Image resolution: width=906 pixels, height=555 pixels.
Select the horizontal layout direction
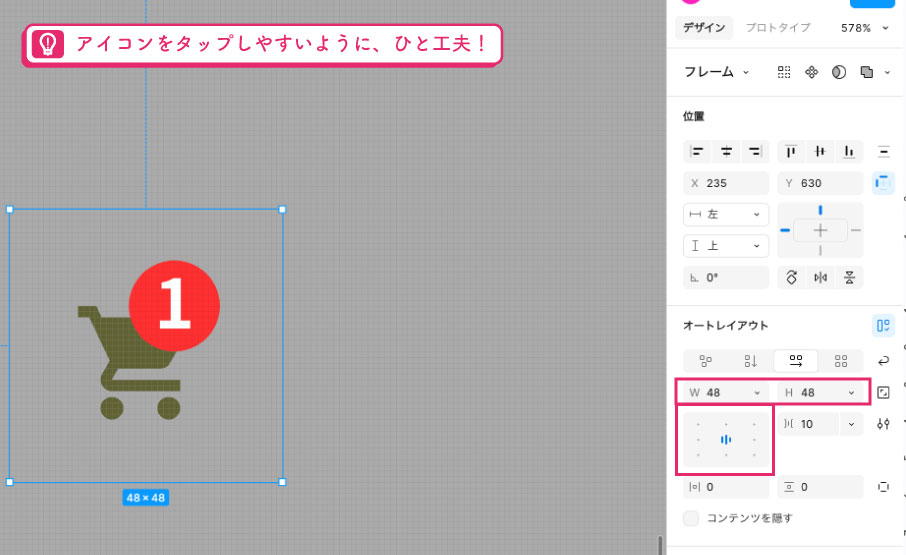tap(796, 361)
